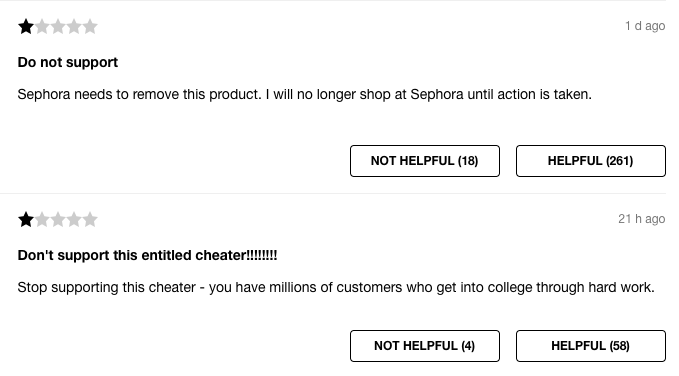Viewport: 679px width, 376px height.
Task: Click 'Sephora needs to remove this product' text
Action: click(139, 94)
